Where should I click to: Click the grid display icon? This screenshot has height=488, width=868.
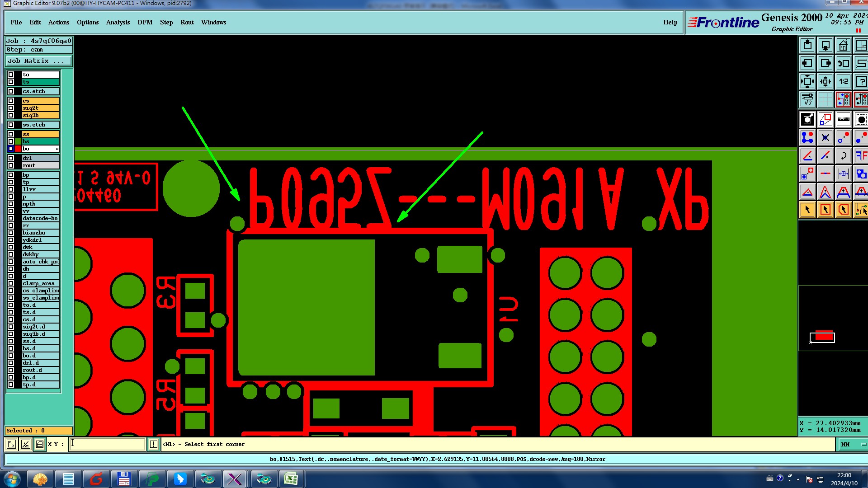point(826,99)
